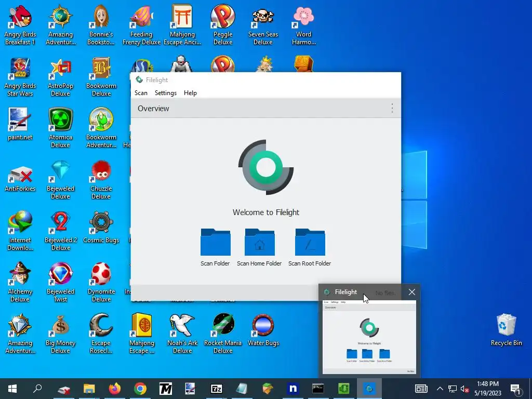Open 7-Zip from the taskbar
This screenshot has height=399, width=532.
(217, 389)
